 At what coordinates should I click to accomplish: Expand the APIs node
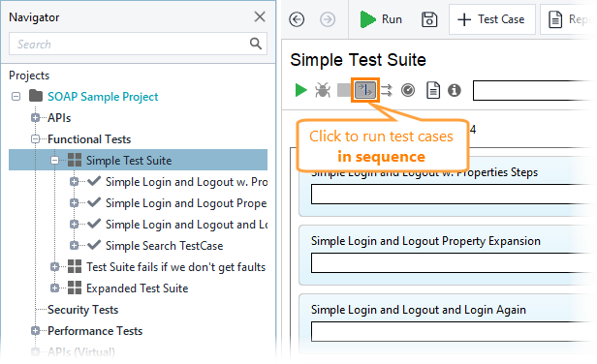point(36,118)
